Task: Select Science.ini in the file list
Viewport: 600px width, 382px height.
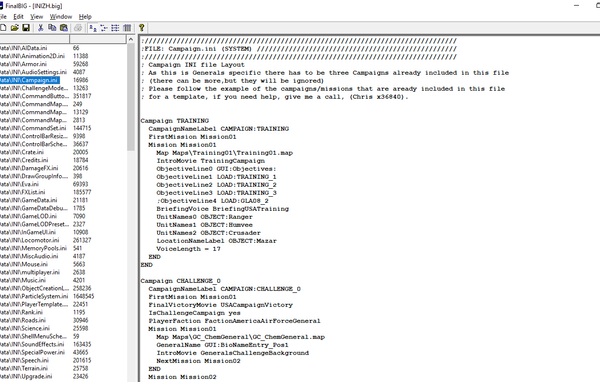Action: coord(25,328)
